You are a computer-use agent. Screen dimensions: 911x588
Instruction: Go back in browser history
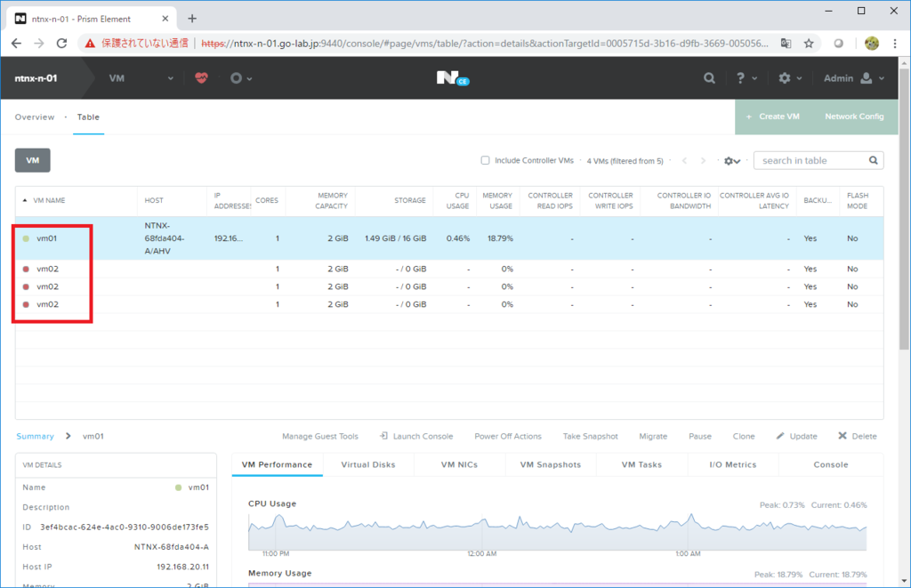coord(16,43)
